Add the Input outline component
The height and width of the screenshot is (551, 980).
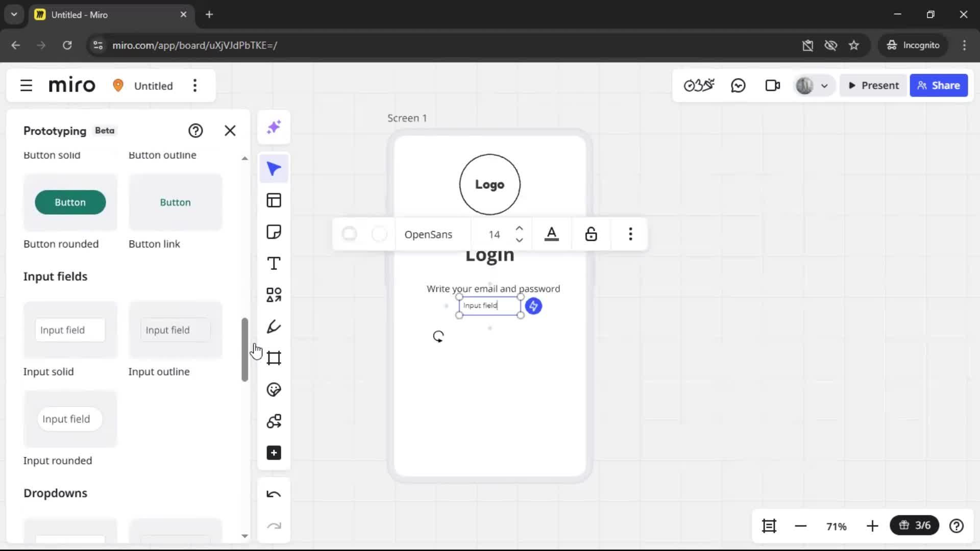[176, 330]
